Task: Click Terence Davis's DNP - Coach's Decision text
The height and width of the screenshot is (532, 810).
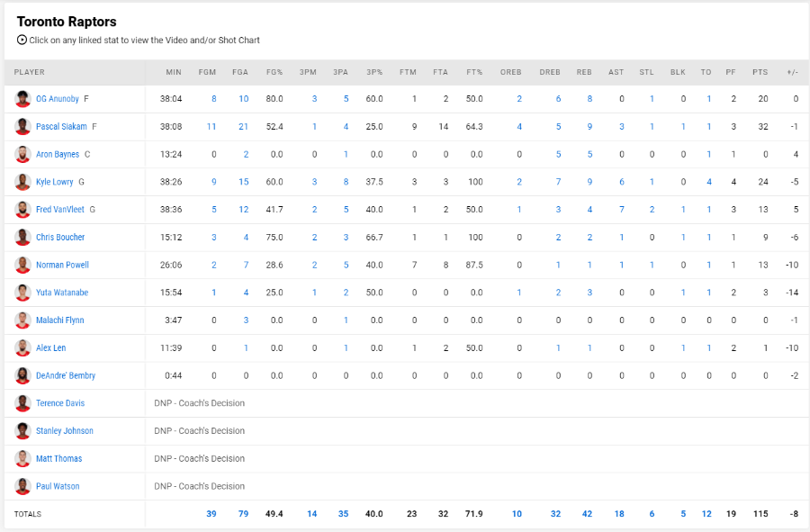Action: click(200, 403)
